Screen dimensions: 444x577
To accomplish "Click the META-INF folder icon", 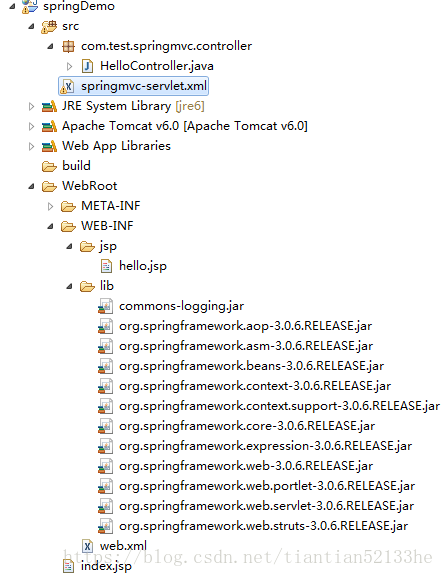I will pyautogui.click(x=68, y=206).
